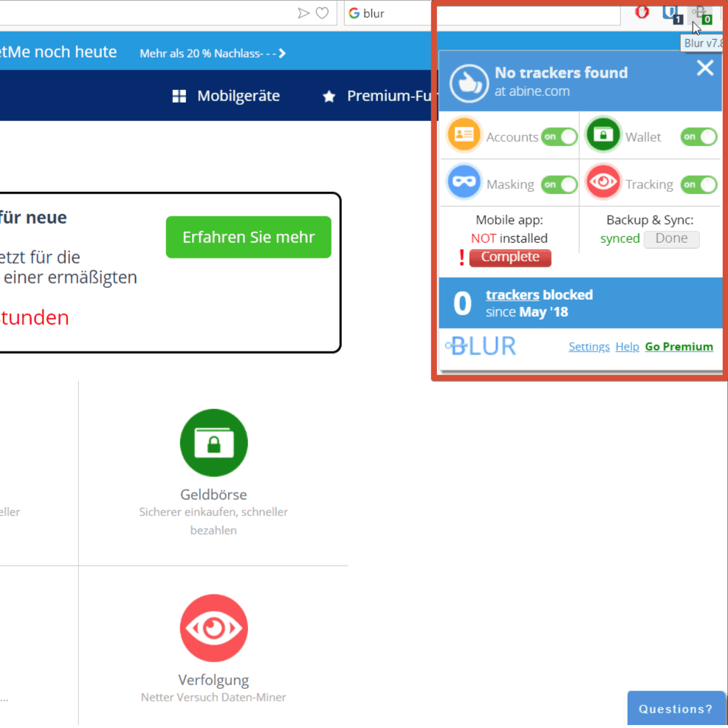Screen dimensions: 728x728
Task: Click the Questions? chat button
Action: (x=676, y=709)
